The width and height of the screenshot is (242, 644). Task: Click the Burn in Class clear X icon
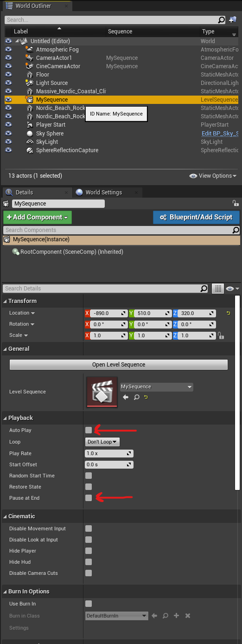click(x=188, y=616)
